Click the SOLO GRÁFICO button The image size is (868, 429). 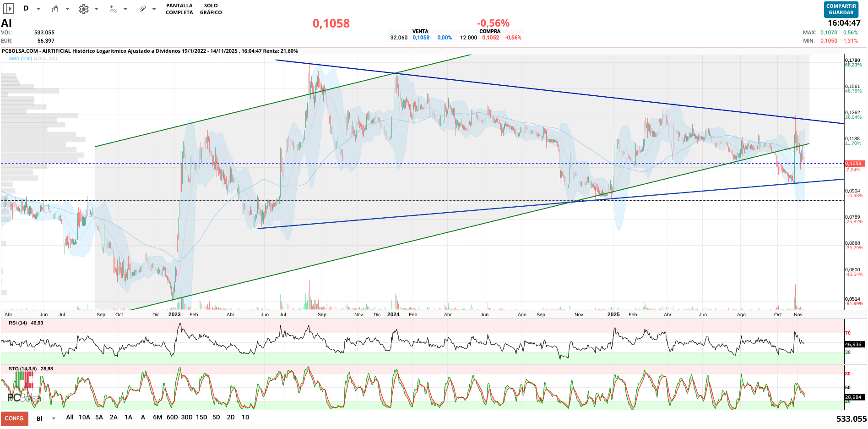(x=211, y=9)
